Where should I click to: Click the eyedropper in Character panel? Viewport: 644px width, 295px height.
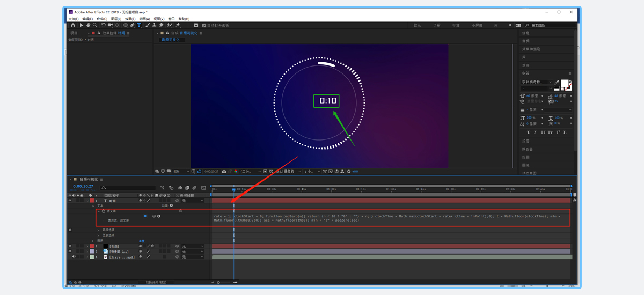tap(557, 82)
